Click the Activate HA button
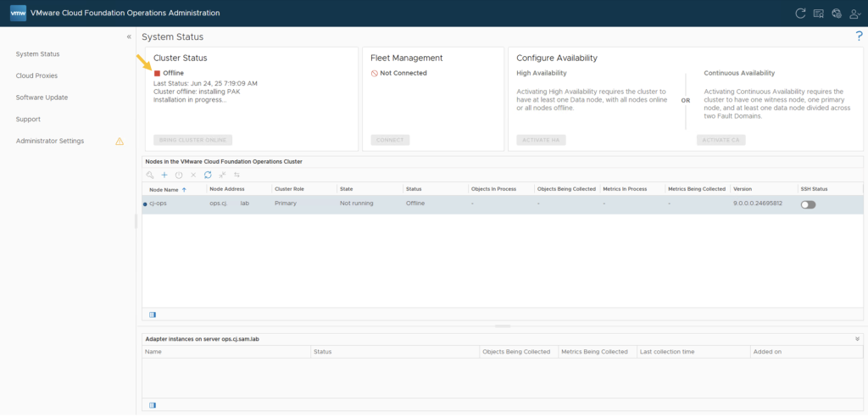Screen dimensions: 868x418 coord(541,140)
